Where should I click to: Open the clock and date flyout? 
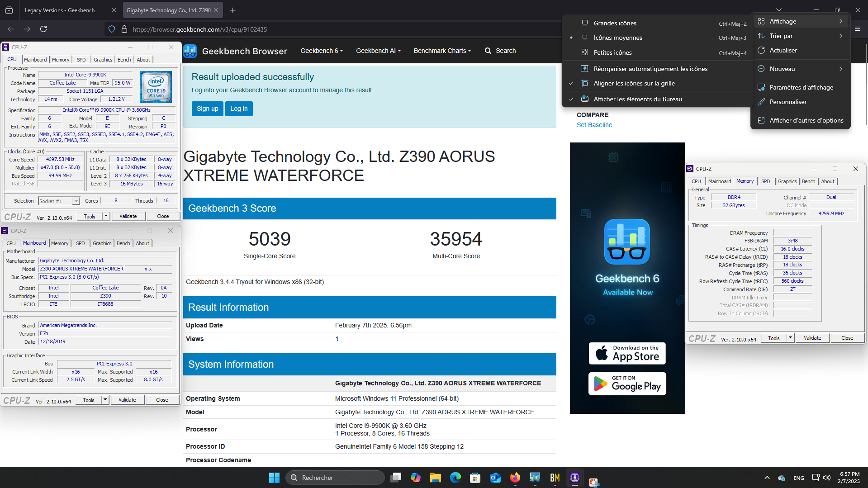click(849, 478)
